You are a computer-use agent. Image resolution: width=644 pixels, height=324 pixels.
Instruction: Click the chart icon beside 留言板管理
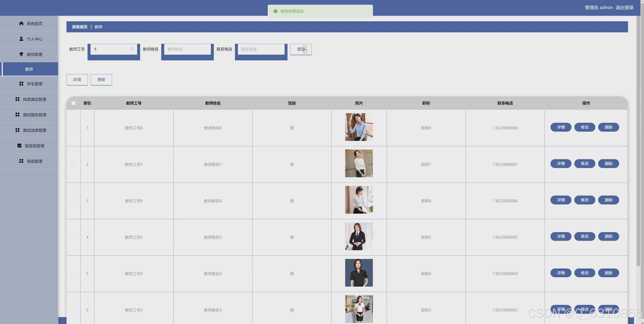click(19, 146)
